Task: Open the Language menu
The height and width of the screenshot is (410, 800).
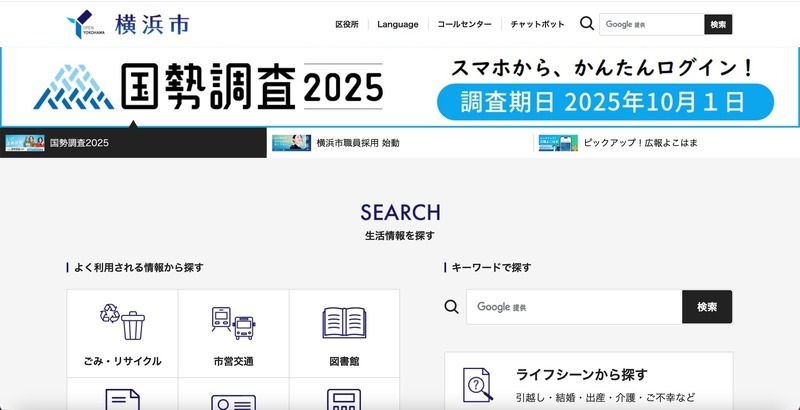Action: coord(398,24)
